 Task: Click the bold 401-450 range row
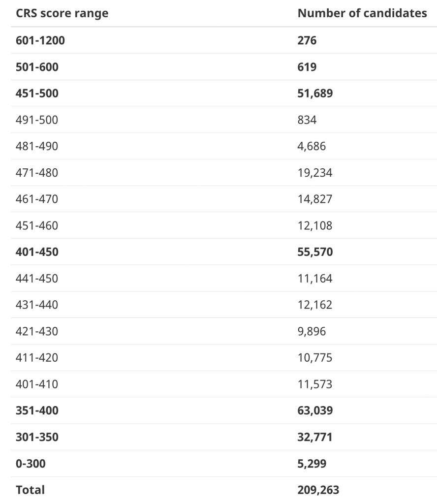tap(224, 252)
